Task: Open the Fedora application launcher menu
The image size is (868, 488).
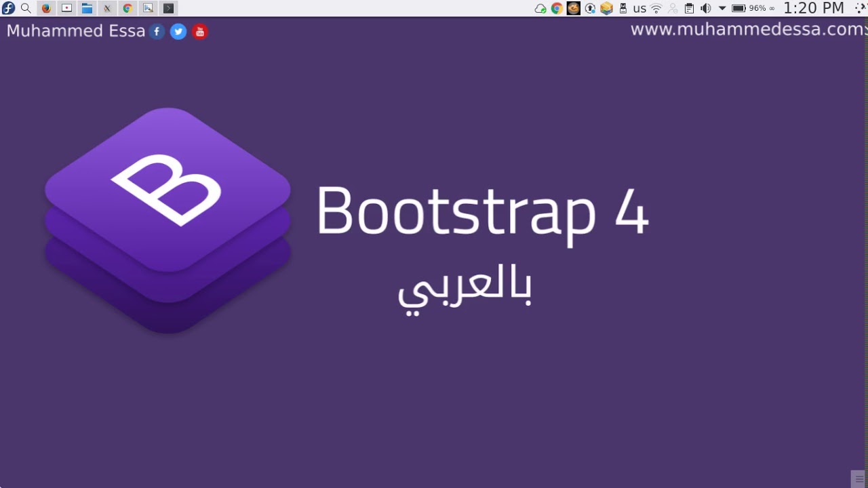Action: coord(8,8)
